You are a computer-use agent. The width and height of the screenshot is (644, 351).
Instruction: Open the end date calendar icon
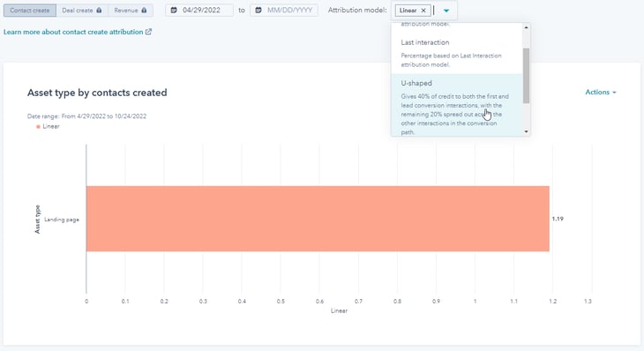(258, 10)
